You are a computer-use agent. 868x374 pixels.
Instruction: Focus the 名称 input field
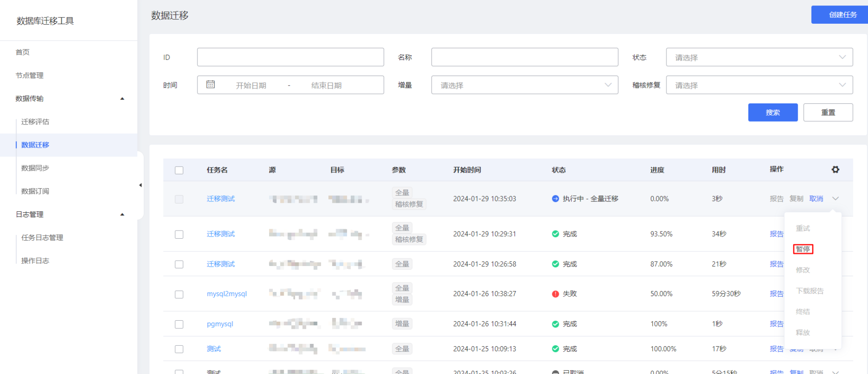(525, 57)
